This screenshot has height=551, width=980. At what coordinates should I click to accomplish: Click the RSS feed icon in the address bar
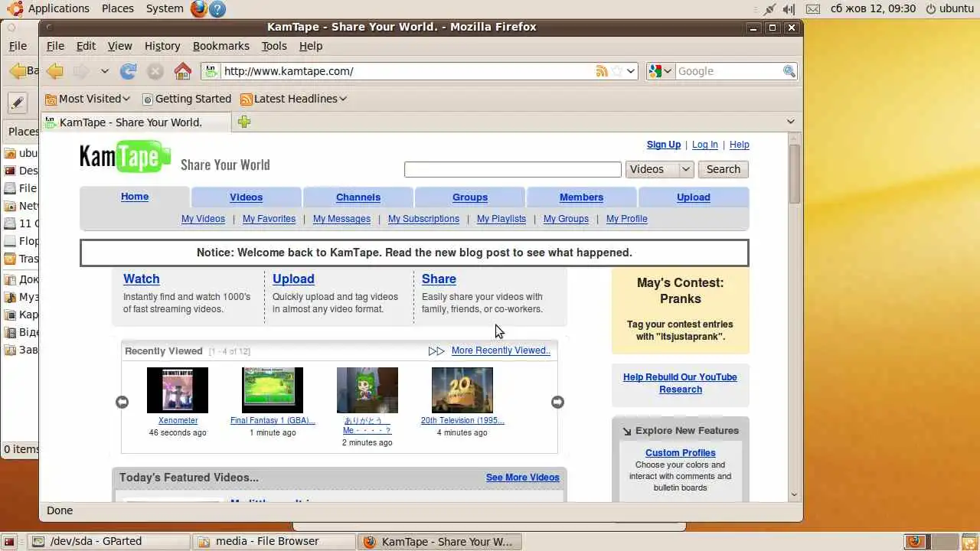pos(602,71)
